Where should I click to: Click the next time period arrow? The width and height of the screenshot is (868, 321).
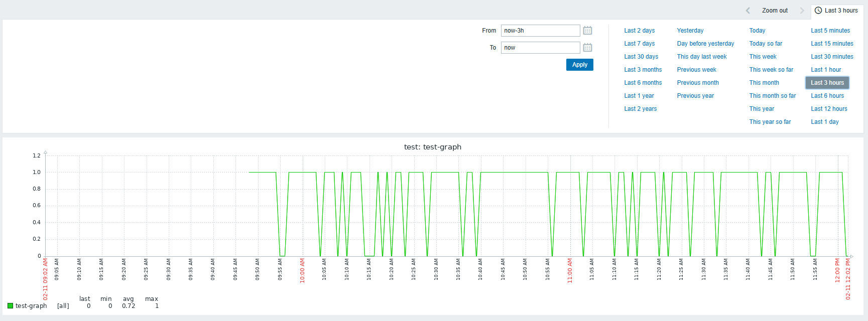(802, 11)
